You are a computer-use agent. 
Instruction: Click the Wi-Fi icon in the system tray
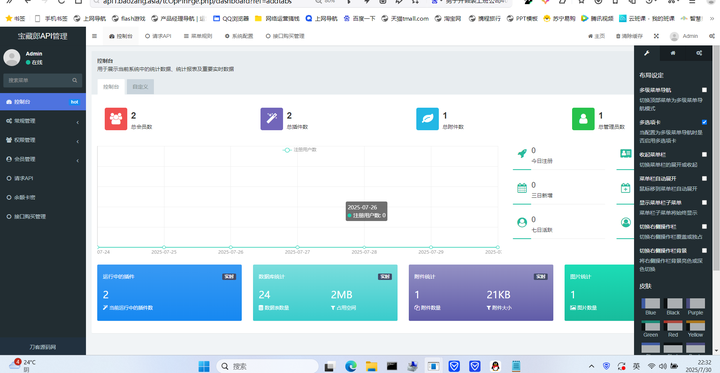pyautogui.click(x=651, y=366)
